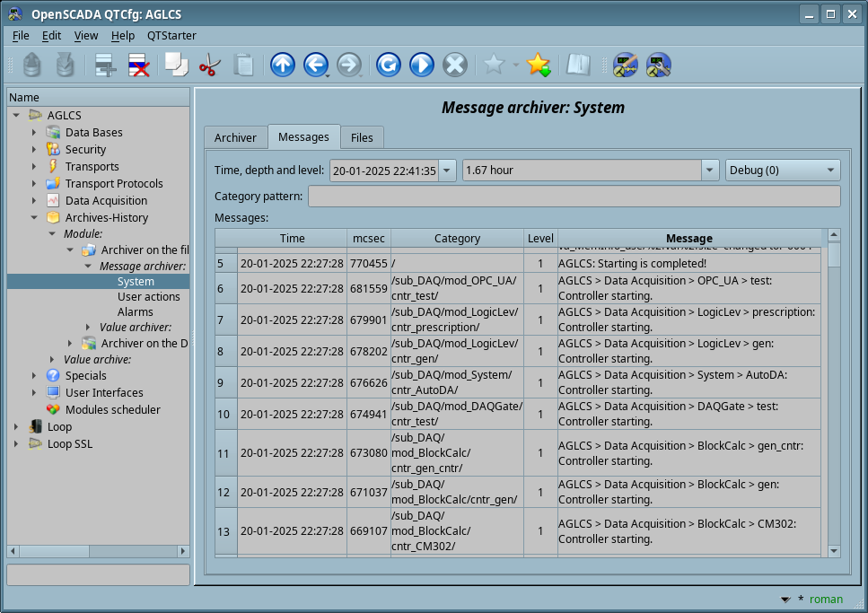
Task: Select User actions message archiver
Action: click(x=148, y=296)
